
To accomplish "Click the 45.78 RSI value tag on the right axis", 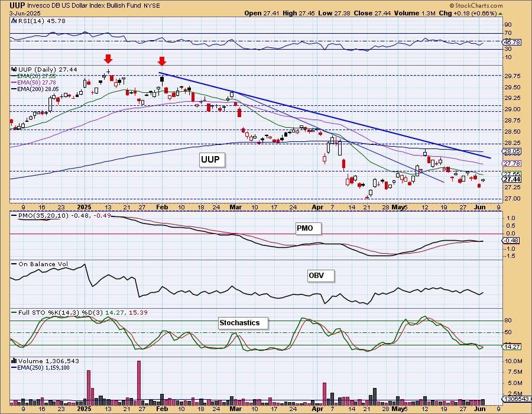I will point(512,42).
